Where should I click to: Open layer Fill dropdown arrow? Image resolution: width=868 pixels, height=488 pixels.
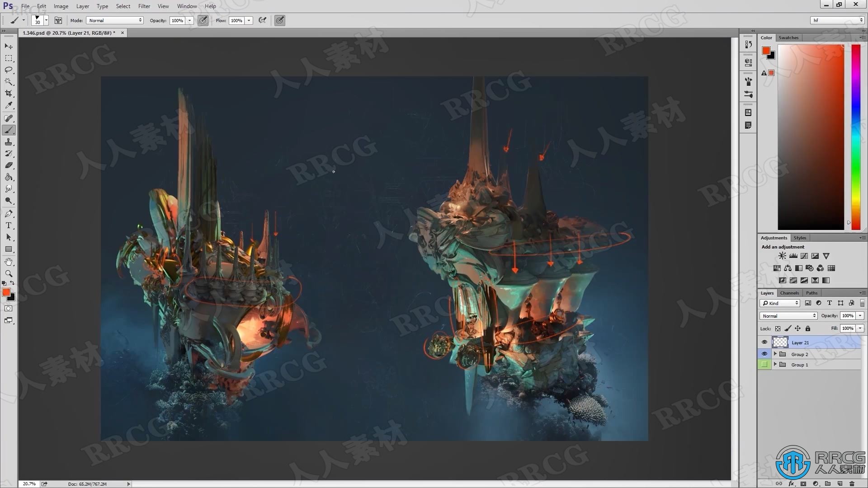click(x=860, y=328)
